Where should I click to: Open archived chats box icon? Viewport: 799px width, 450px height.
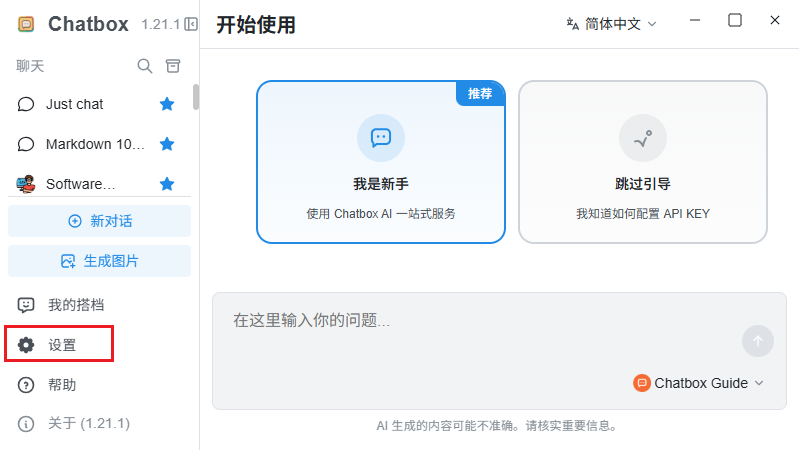tap(173, 66)
